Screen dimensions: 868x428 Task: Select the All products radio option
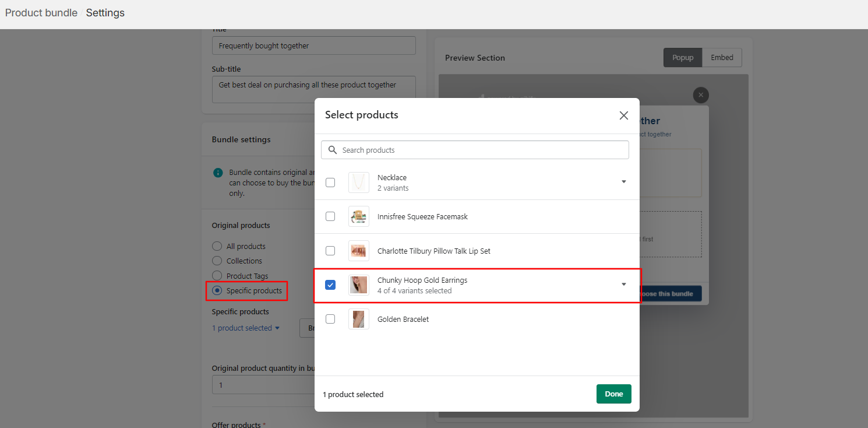click(x=217, y=246)
